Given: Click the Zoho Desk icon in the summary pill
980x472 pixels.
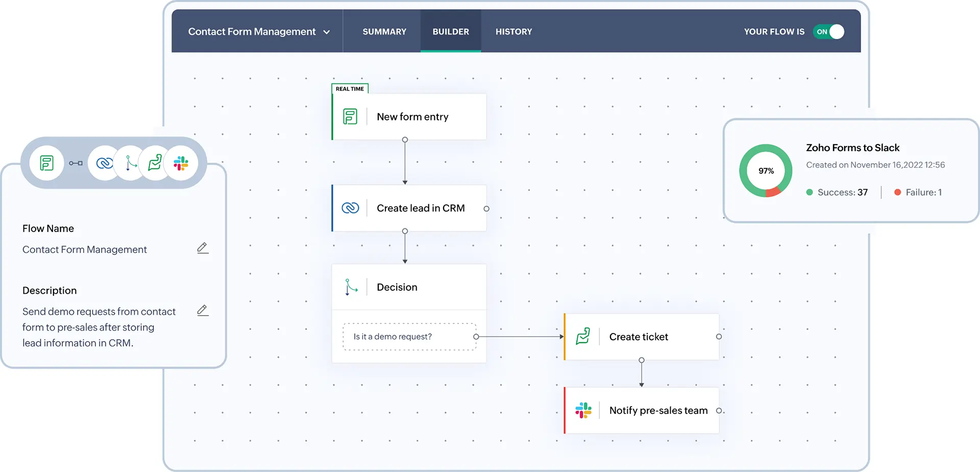Looking at the screenshot, I should 155,163.
